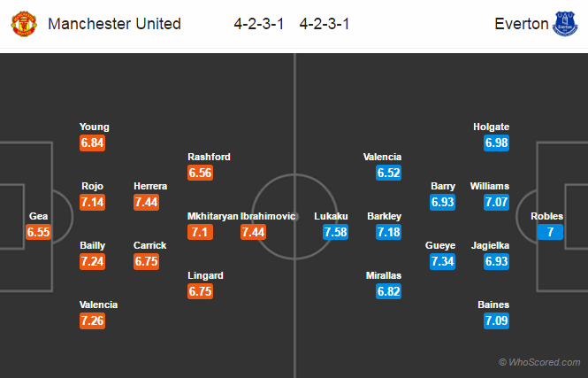Viewport: 588px width, 378px height.
Task: Click De Gea's 6.55 rating badge
Action: (39, 232)
